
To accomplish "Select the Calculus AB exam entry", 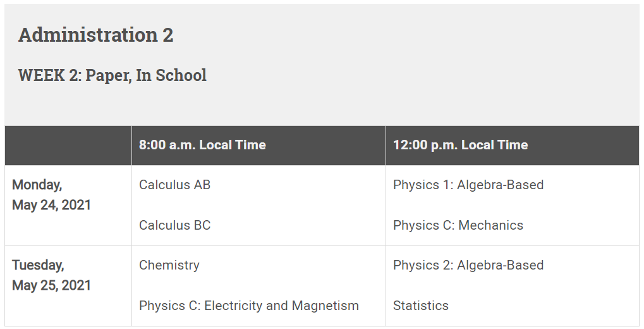I will point(174,185).
